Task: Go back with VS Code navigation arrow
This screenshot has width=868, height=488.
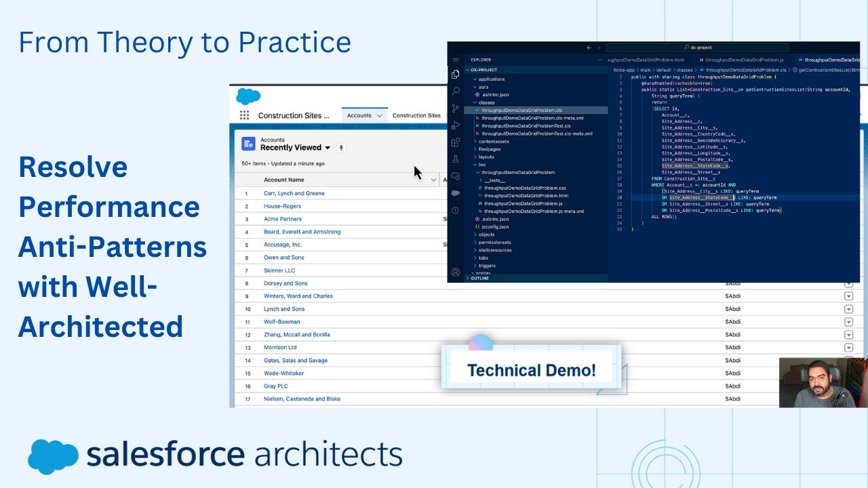Action: tap(589, 47)
